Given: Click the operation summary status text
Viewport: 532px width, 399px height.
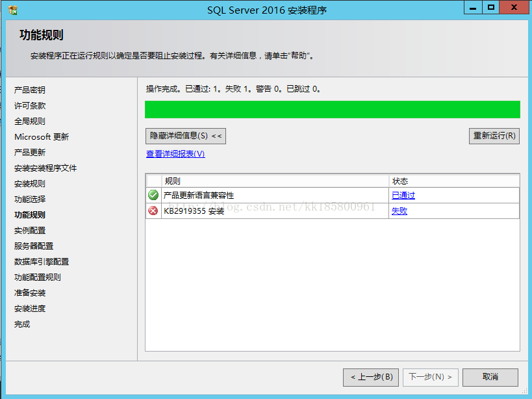Looking at the screenshot, I should pyautogui.click(x=233, y=89).
